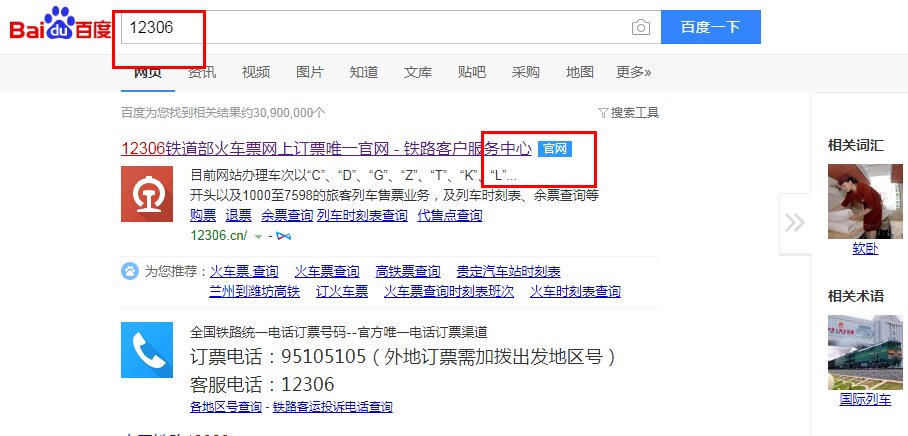Click the 百度为您找到相关结果 count text
This screenshot has width=908, height=436.
click(x=223, y=112)
